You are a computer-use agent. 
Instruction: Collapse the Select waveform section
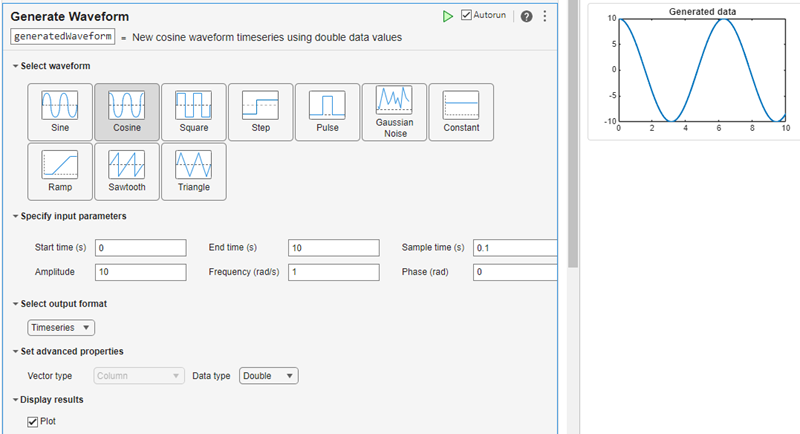point(15,66)
